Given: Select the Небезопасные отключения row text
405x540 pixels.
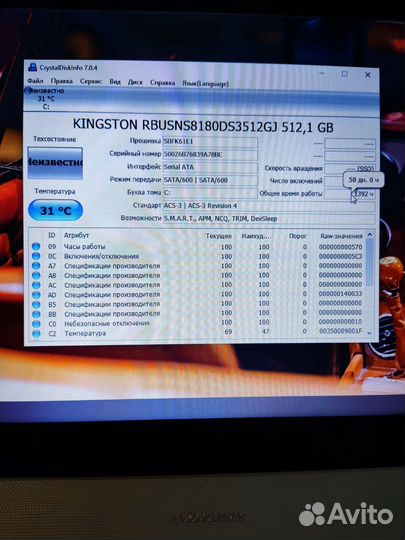Looking at the screenshot, I should 107,323.
